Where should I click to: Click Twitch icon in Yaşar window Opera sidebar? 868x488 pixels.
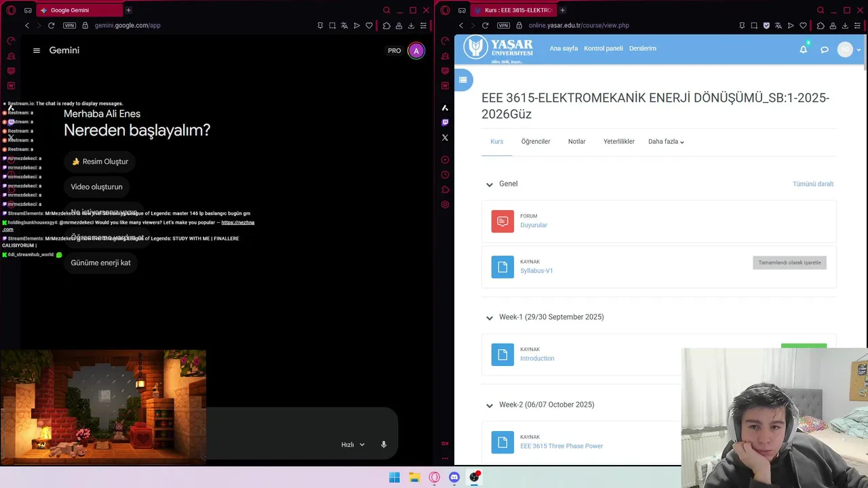point(445,123)
